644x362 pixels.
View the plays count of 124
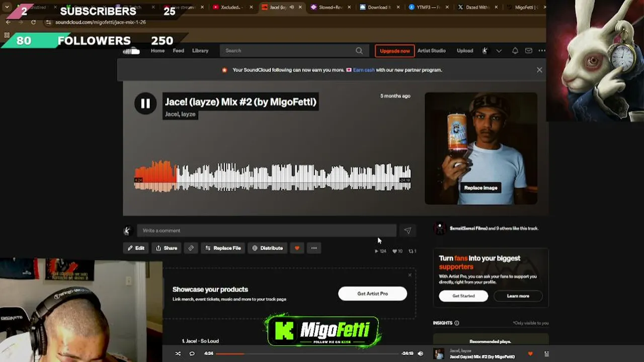click(380, 251)
